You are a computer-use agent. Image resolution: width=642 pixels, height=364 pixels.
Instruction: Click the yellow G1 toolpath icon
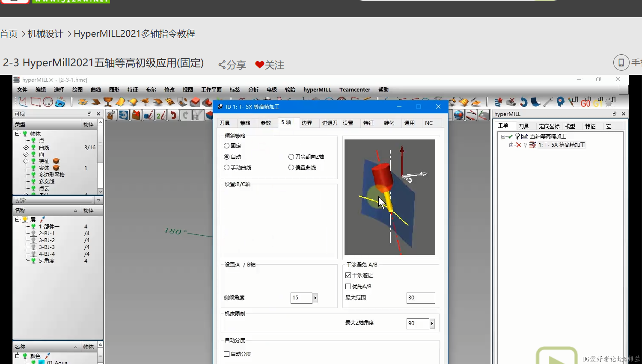pos(598,102)
